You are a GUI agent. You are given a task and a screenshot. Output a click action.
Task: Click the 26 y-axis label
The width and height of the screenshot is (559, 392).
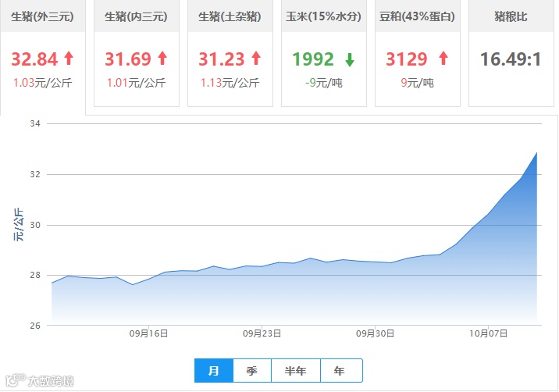(x=35, y=326)
